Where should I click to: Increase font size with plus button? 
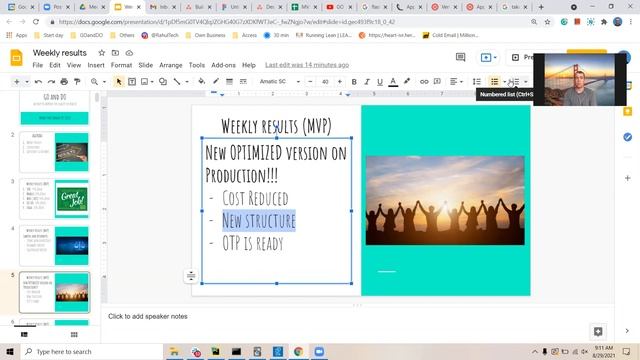[340, 82]
